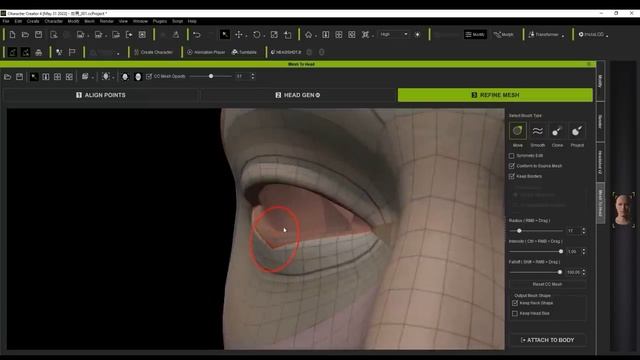The image size is (640, 360).
Task: Click the New Project icon
Action: click(12, 35)
